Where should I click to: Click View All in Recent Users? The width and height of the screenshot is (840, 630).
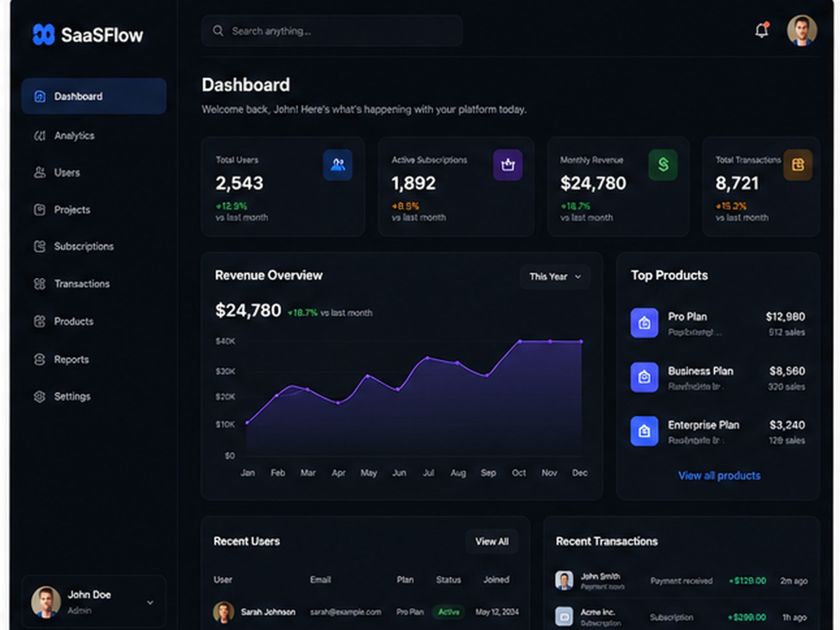[491, 542]
